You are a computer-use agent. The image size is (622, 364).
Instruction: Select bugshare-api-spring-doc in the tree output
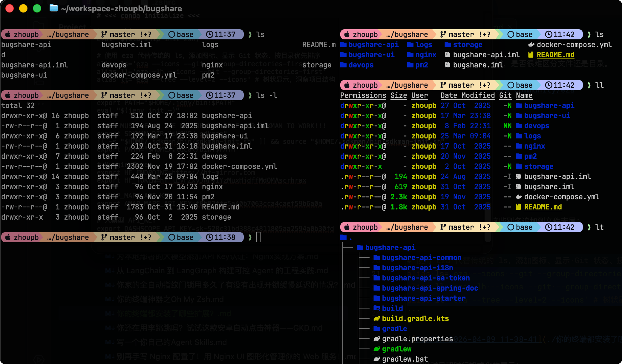pyautogui.click(x=430, y=288)
